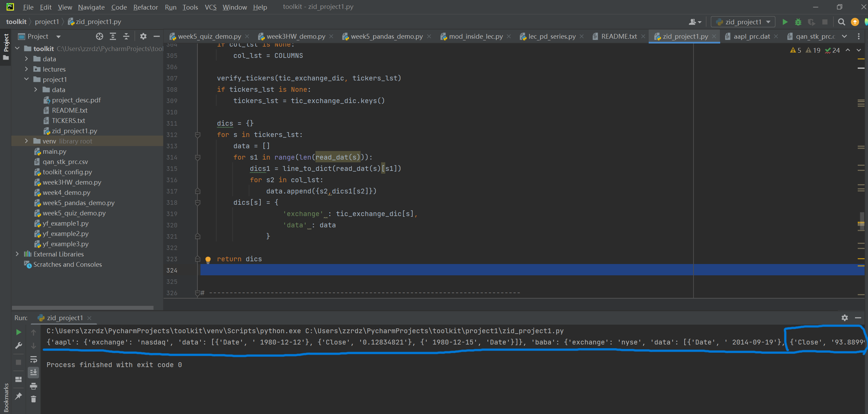
Task: Expand the venv library root folder
Action: pos(26,141)
